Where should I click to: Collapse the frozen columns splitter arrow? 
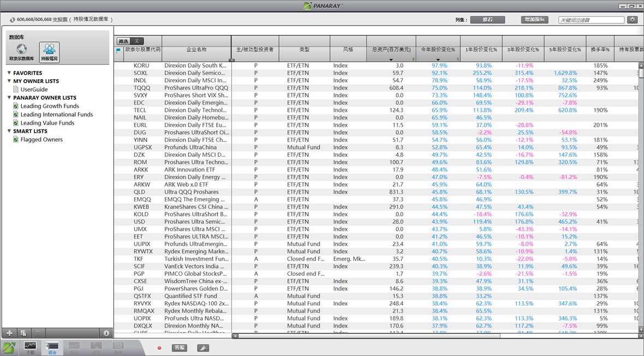(x=232, y=60)
